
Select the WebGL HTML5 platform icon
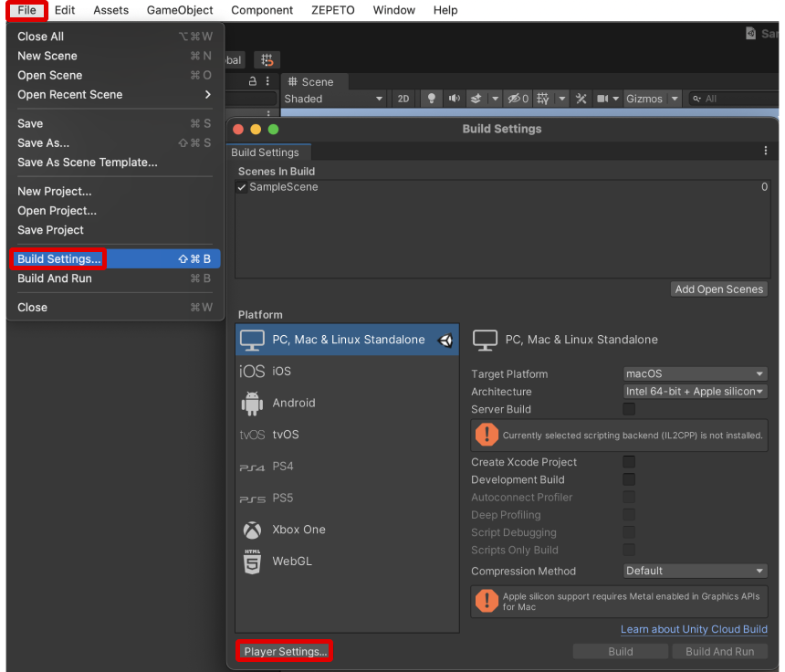(x=252, y=562)
